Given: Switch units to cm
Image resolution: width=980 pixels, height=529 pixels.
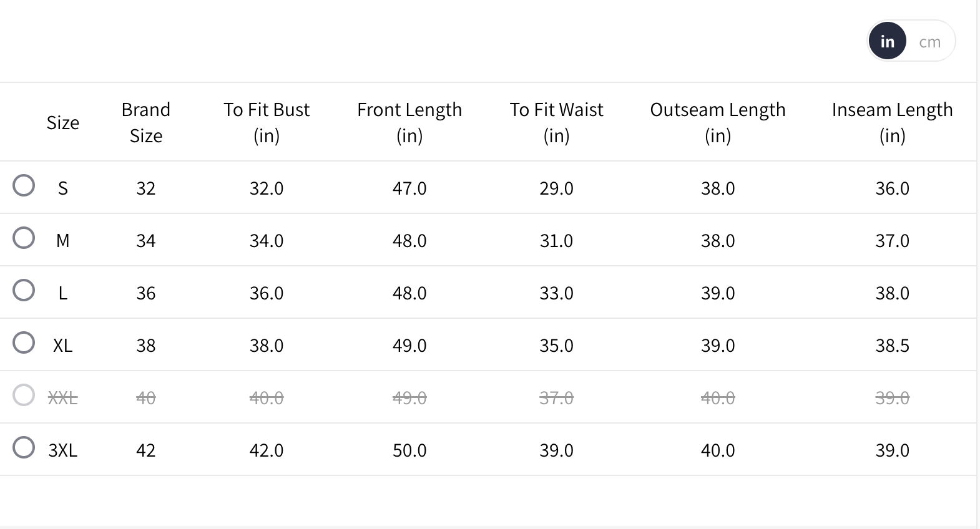Looking at the screenshot, I should [x=929, y=42].
